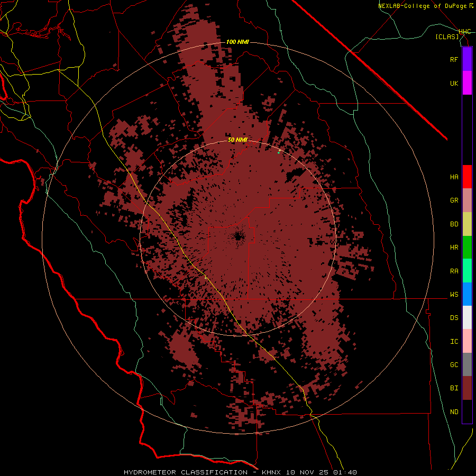The width and height of the screenshot is (476, 476).
Task: Click the GR legend label
Action: point(454,200)
